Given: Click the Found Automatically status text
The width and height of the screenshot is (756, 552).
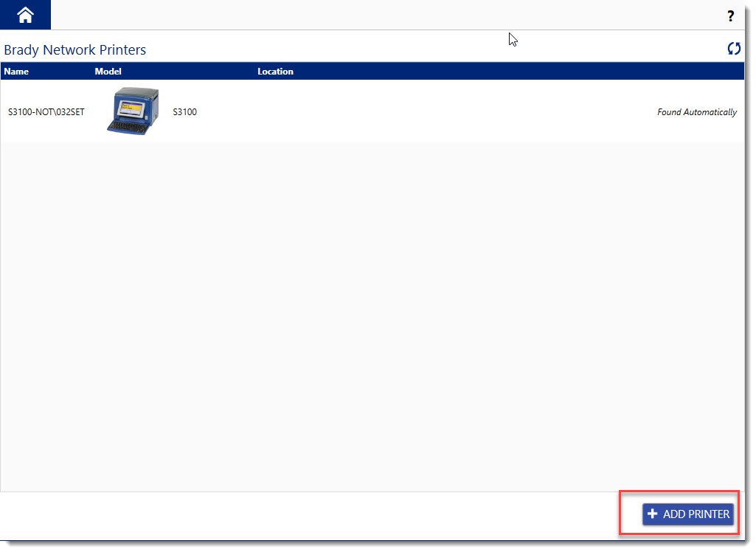Looking at the screenshot, I should pyautogui.click(x=696, y=111).
